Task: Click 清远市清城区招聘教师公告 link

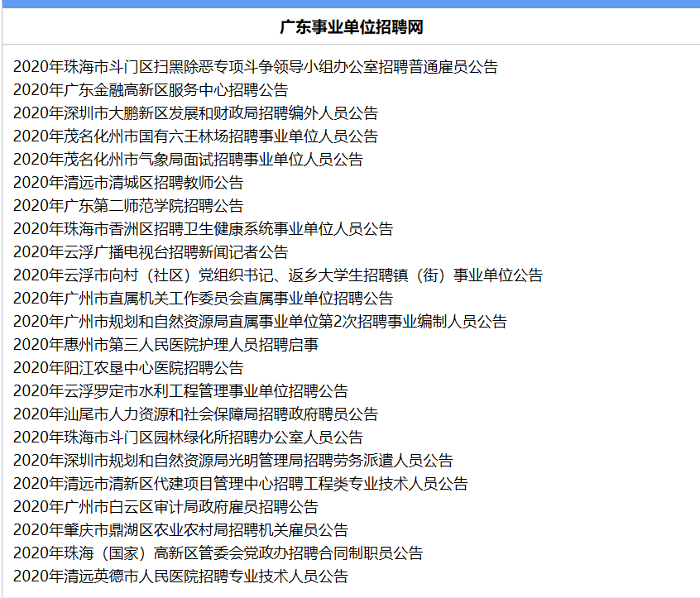Action: [x=128, y=183]
